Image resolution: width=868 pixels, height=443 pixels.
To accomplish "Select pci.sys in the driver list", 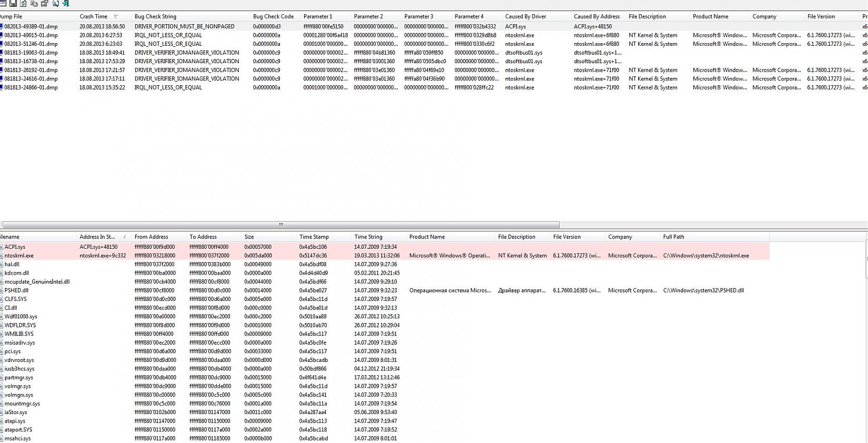I will click(13, 351).
